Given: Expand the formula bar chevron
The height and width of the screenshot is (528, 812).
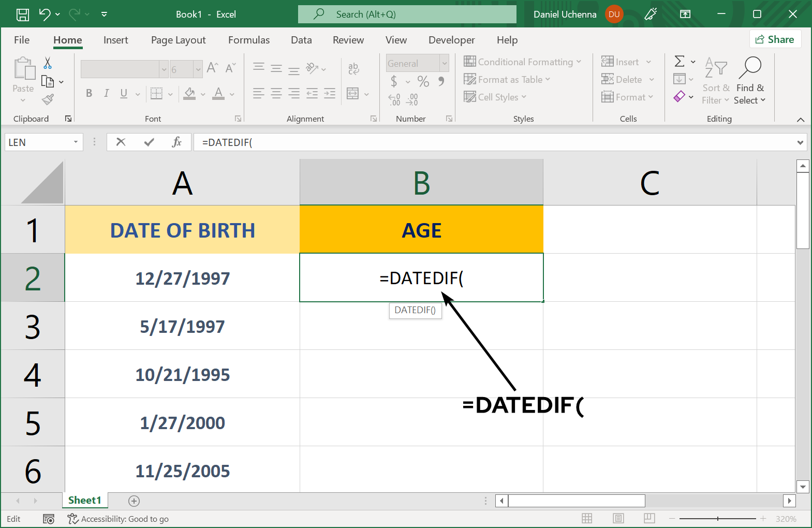Looking at the screenshot, I should [x=800, y=142].
